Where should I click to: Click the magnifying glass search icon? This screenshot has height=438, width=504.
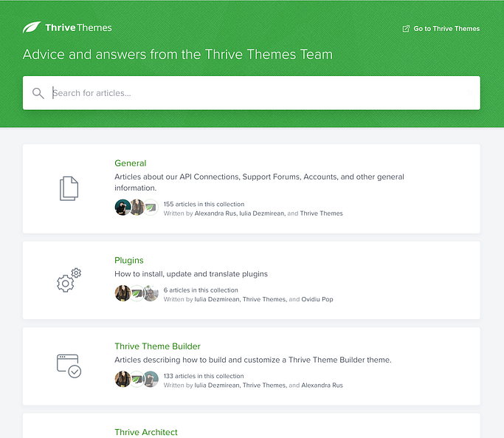click(38, 93)
